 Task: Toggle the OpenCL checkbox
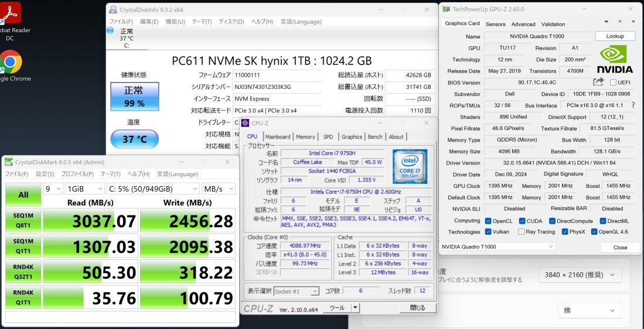pos(488,221)
